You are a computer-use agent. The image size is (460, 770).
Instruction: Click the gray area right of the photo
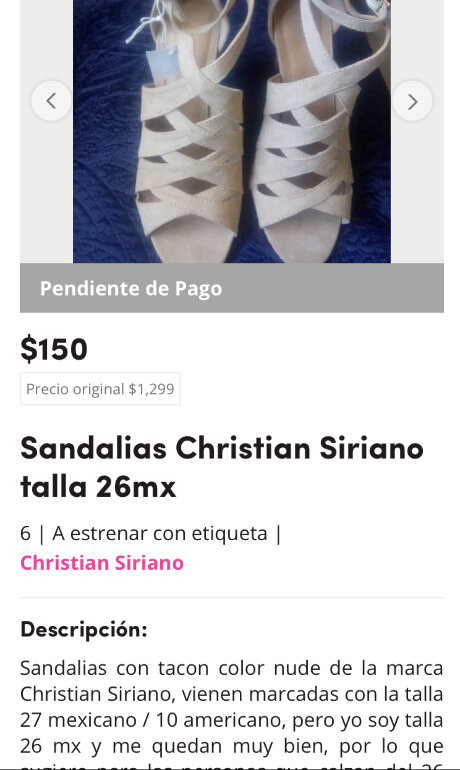(417, 196)
